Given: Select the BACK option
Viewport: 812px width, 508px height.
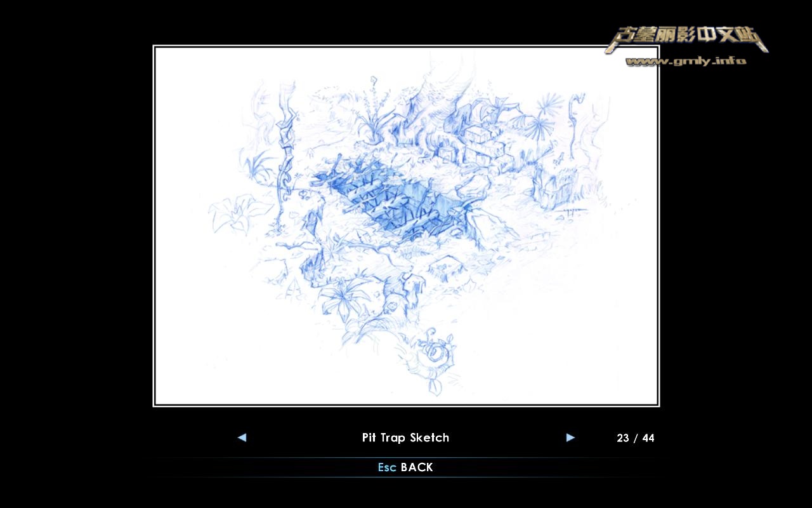Looking at the screenshot, I should click(417, 467).
